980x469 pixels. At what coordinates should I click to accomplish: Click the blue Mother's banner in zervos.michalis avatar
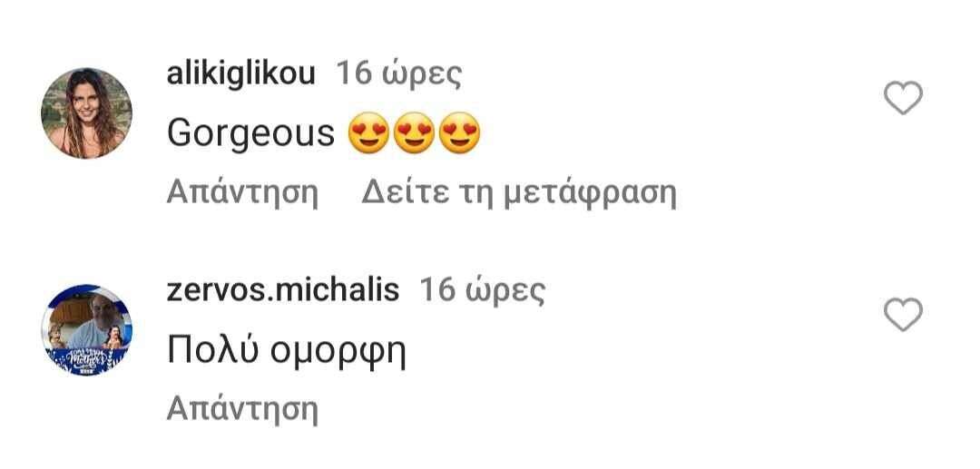tap(86, 362)
